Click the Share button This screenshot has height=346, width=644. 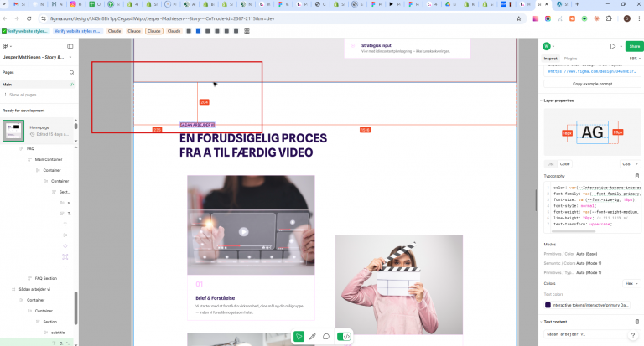(634, 46)
